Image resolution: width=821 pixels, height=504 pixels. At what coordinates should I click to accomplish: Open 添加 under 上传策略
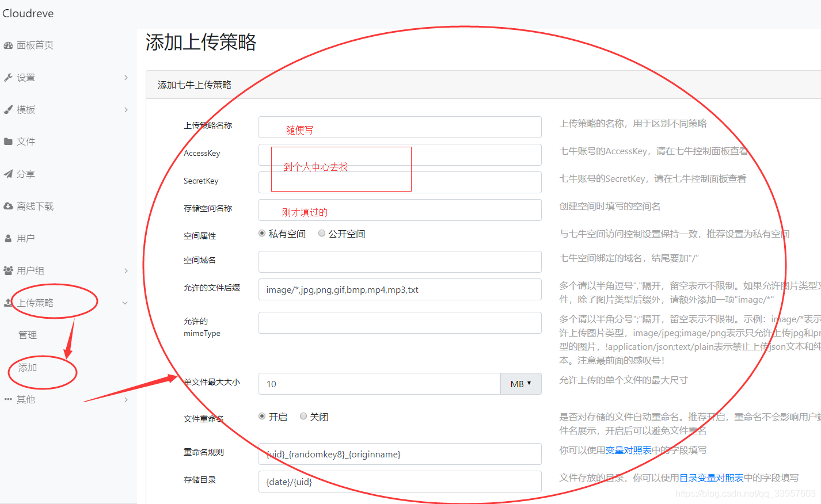pyautogui.click(x=28, y=367)
